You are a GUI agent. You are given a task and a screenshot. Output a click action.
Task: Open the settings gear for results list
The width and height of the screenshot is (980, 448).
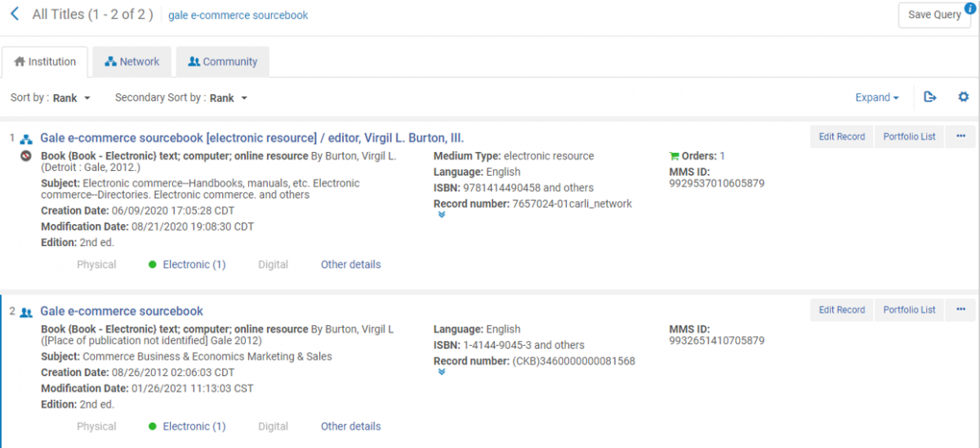pyautogui.click(x=964, y=97)
